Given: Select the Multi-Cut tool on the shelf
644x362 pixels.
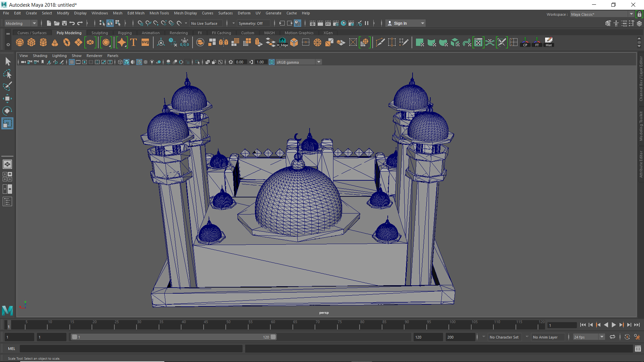Looking at the screenshot, I should tap(380, 42).
